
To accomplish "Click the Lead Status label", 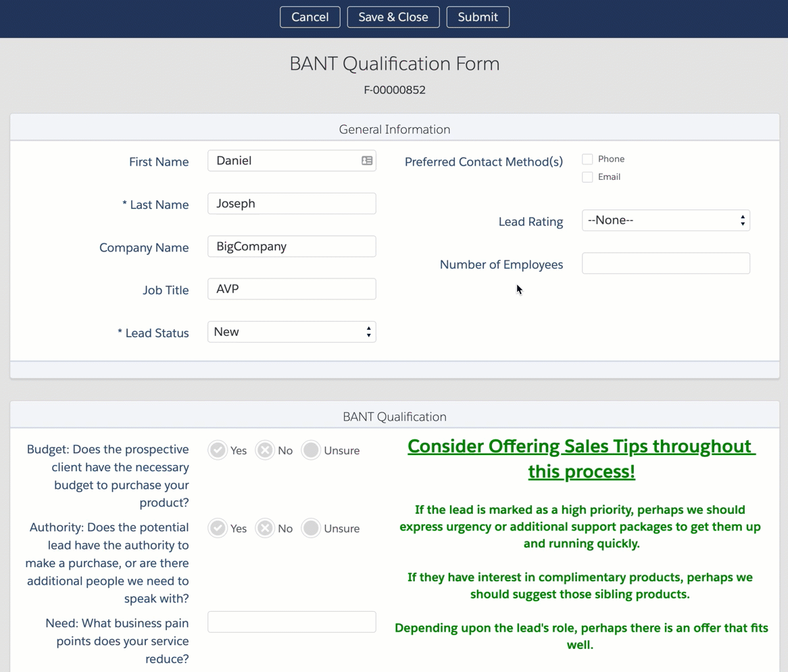I will (153, 333).
